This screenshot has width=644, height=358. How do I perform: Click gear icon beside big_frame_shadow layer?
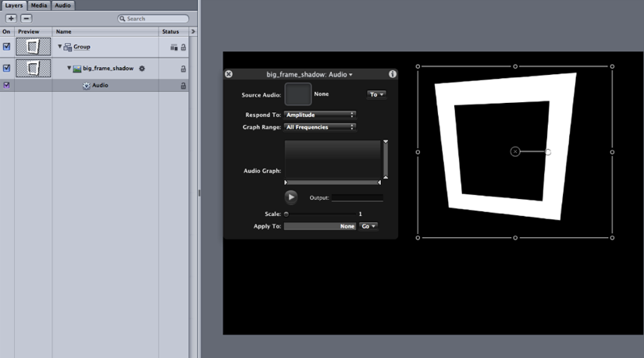[x=142, y=69]
